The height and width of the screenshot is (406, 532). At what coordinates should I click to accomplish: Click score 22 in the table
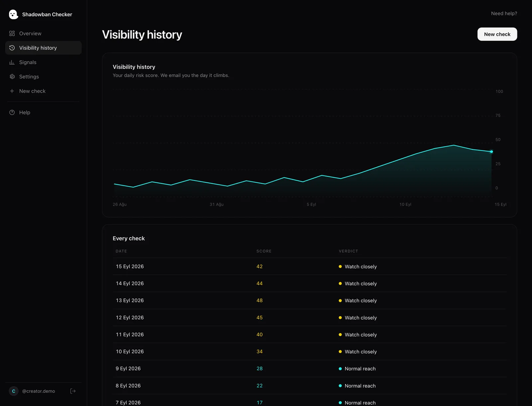pyautogui.click(x=260, y=386)
